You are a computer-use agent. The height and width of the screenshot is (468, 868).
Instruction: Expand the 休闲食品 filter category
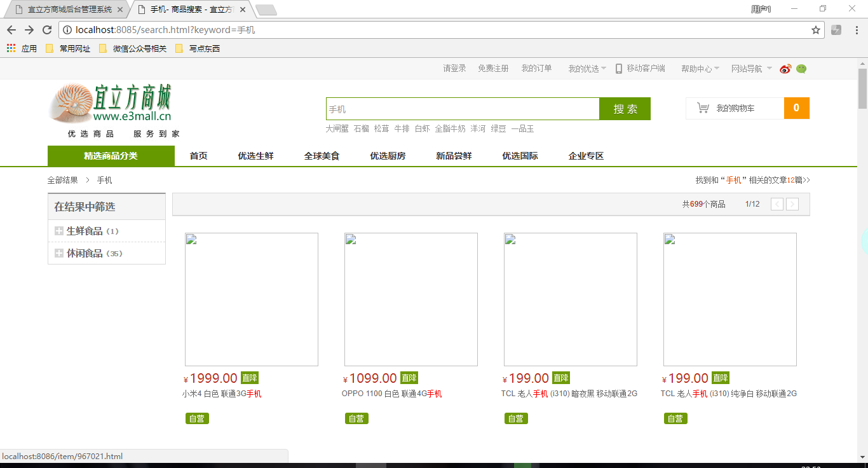point(59,253)
